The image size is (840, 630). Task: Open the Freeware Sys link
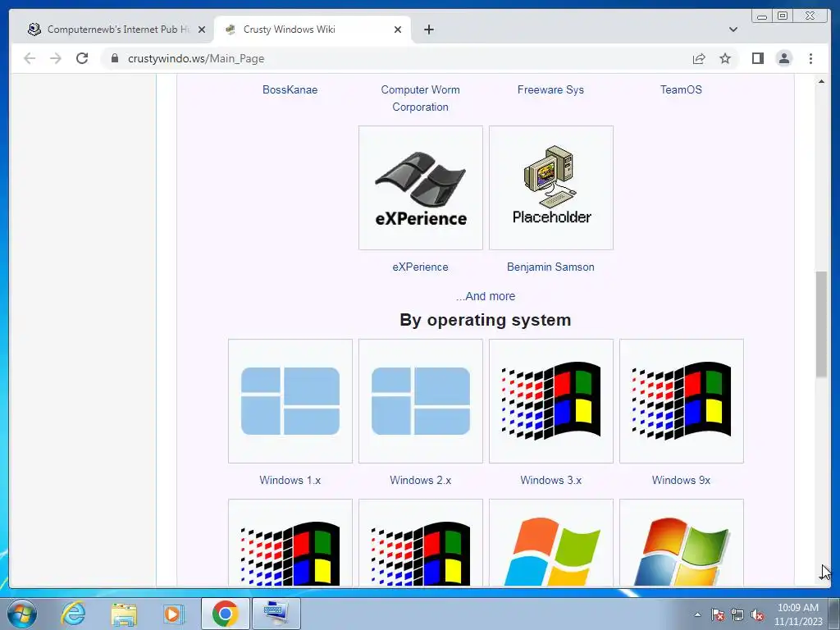(x=550, y=89)
